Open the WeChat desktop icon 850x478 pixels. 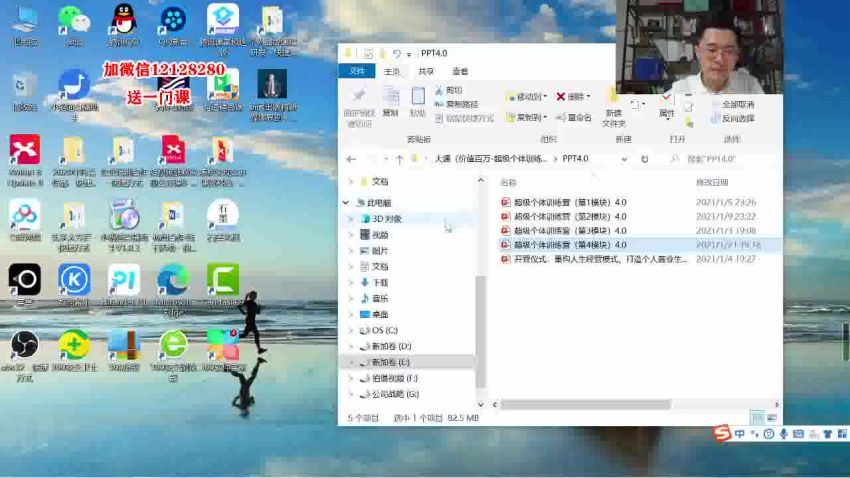[74, 21]
